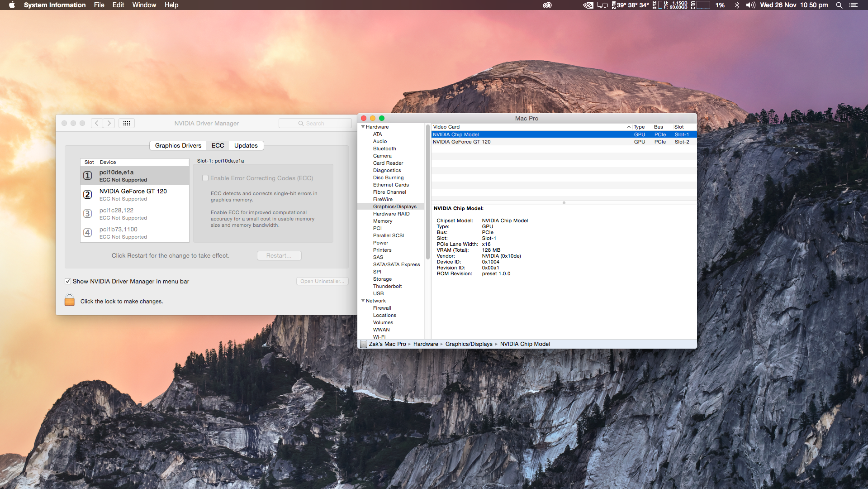
Task: Select the NVIDIA GeForce GT 120 row
Action: [x=564, y=142]
